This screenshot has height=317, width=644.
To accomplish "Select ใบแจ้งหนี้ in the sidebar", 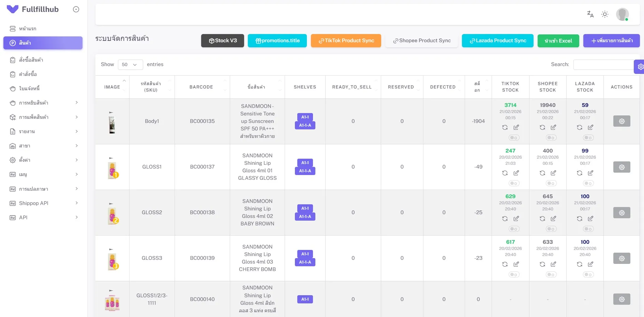I will pyautogui.click(x=29, y=89).
